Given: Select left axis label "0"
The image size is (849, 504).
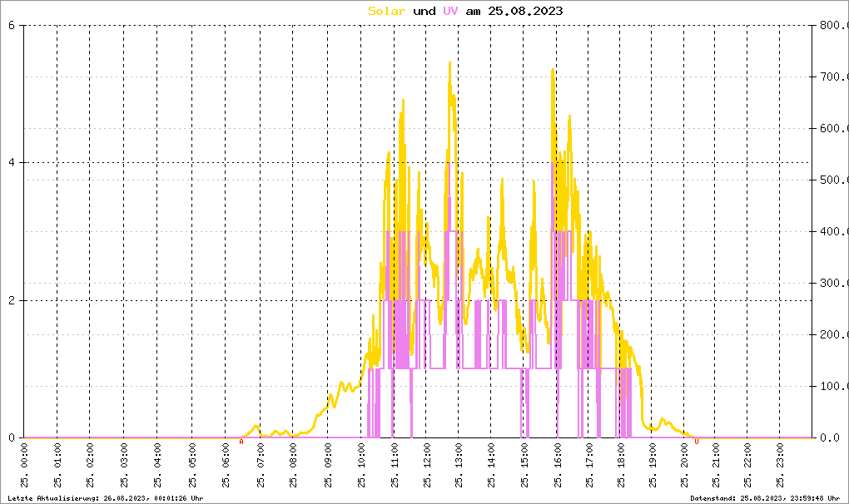Looking at the screenshot, I should coord(12,438).
